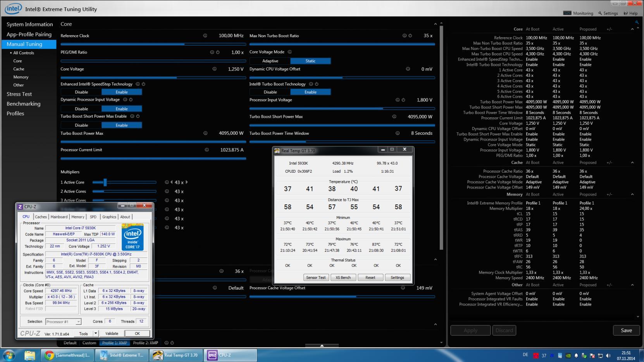The image size is (644, 362).
Task: Click info icon for Enhanced Intel SpeedStep Technology
Action: (137, 84)
